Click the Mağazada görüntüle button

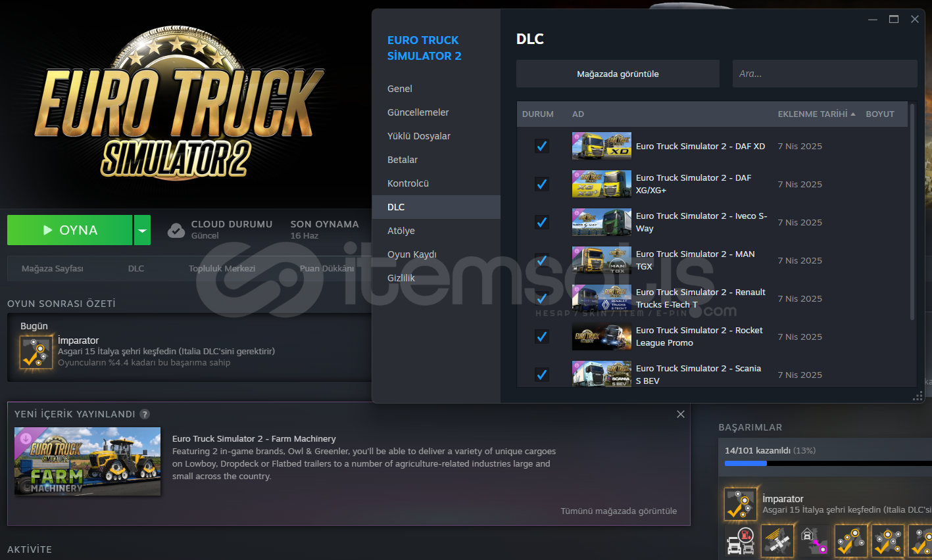tap(618, 74)
